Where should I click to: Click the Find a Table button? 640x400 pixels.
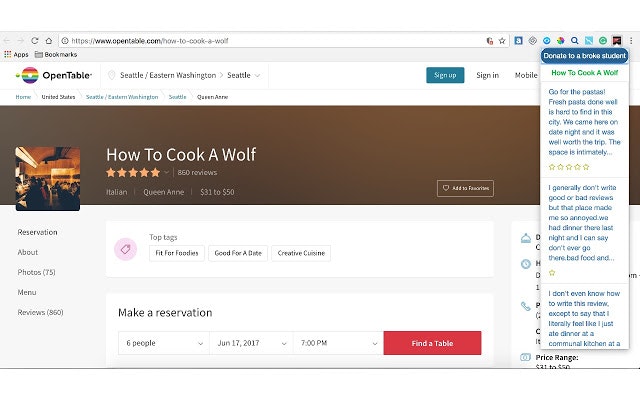pyautogui.click(x=432, y=343)
